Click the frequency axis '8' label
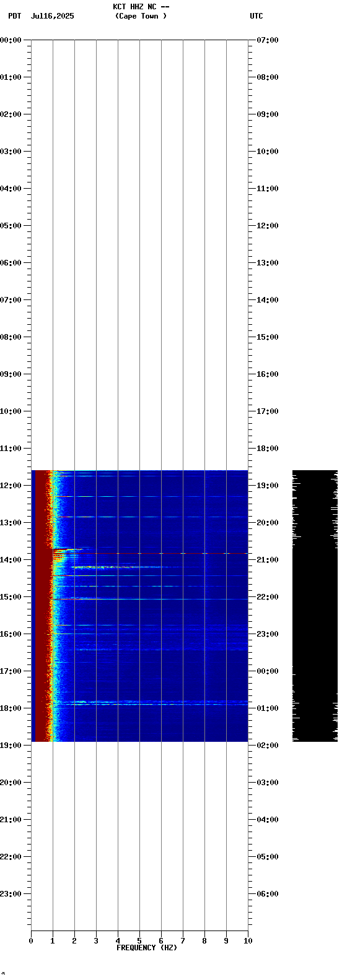The image size is (342, 980). tap(204, 941)
